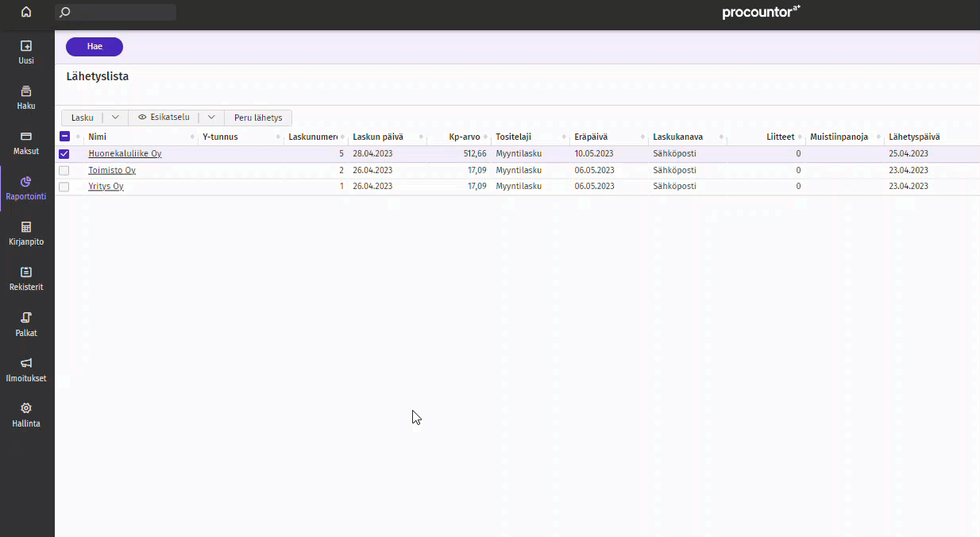The width and height of the screenshot is (980, 537).
Task: Sort by the Eräpäivä column arrows
Action: pyautogui.click(x=642, y=137)
